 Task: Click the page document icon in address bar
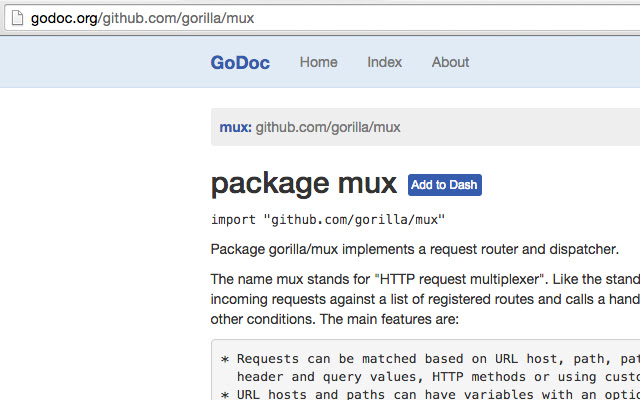coord(17,18)
